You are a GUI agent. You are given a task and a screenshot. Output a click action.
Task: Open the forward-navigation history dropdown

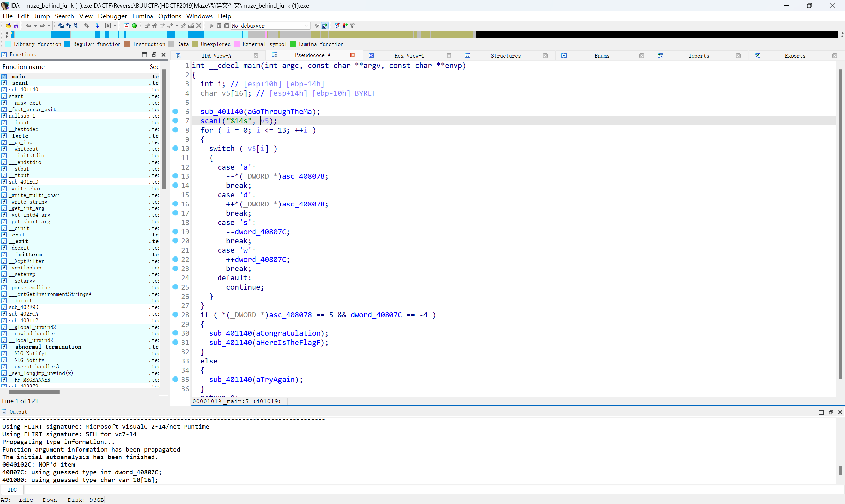tap(49, 26)
